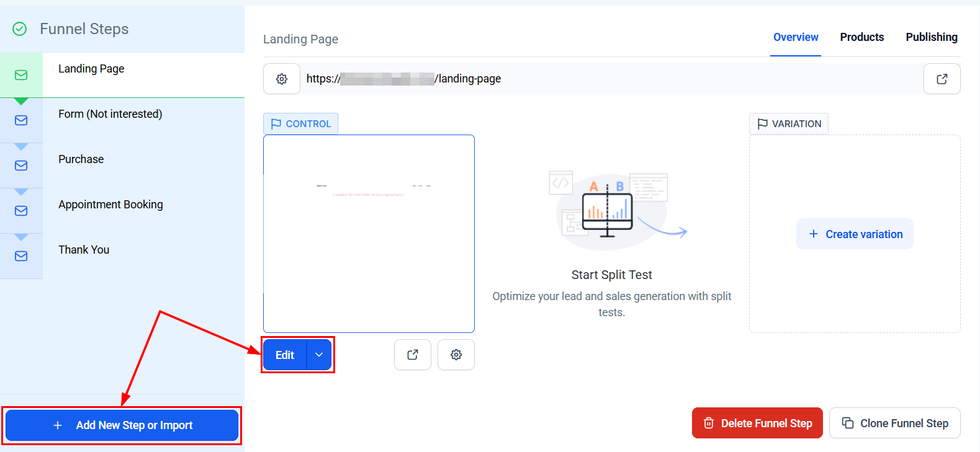The height and width of the screenshot is (452, 980).
Task: Click the preview icon below the control thumbnail
Action: (x=412, y=355)
